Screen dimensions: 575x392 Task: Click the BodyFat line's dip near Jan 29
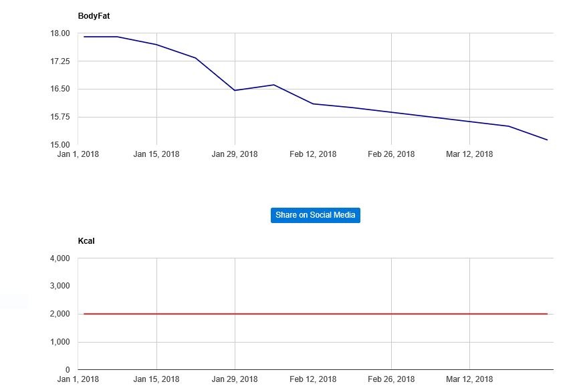235,90
